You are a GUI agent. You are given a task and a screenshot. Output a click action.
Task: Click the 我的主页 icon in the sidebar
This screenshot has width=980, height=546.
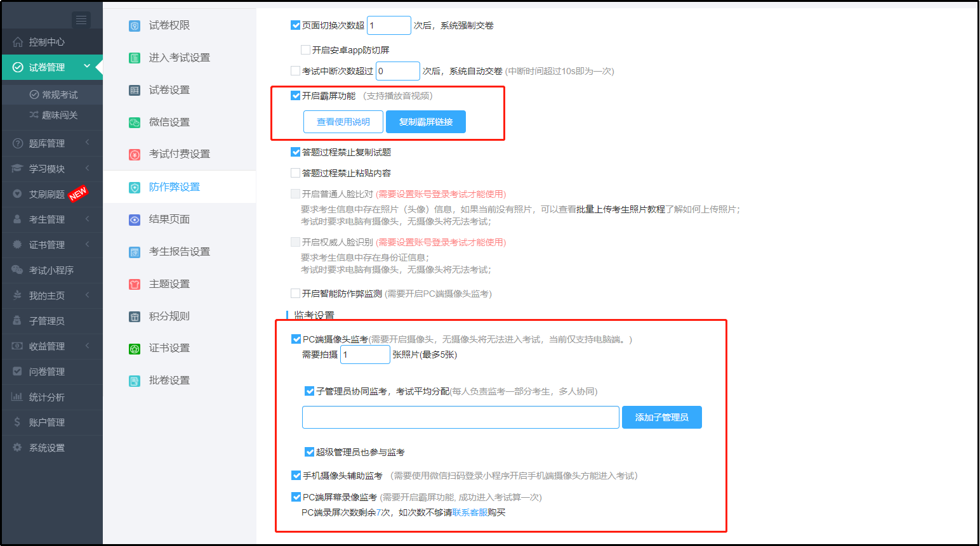coord(17,296)
